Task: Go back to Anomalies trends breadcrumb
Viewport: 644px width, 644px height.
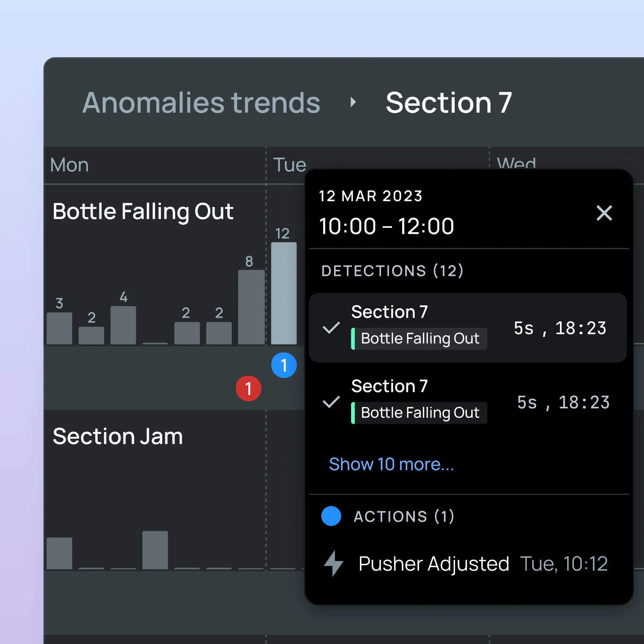Action: pyautogui.click(x=201, y=103)
